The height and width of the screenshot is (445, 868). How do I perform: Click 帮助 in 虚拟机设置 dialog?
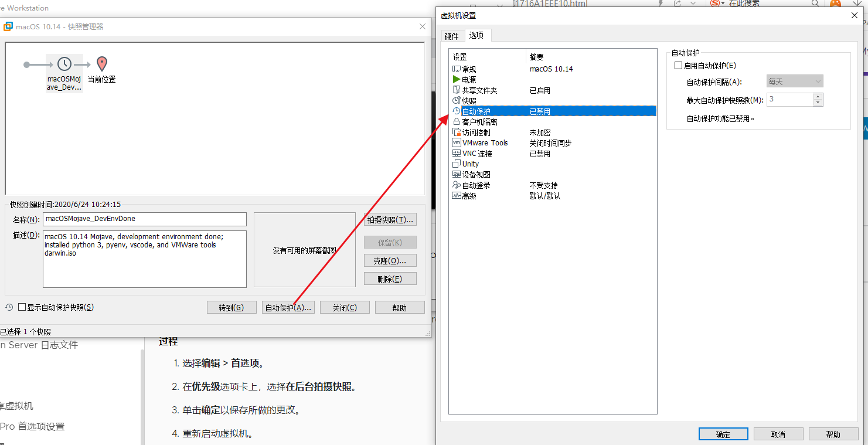tap(833, 434)
